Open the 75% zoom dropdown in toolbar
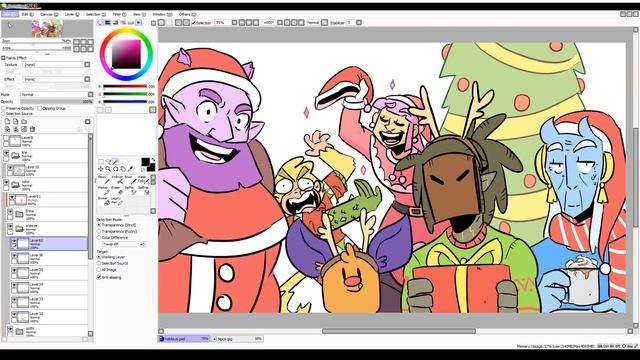The height and width of the screenshot is (360, 640). tap(234, 23)
